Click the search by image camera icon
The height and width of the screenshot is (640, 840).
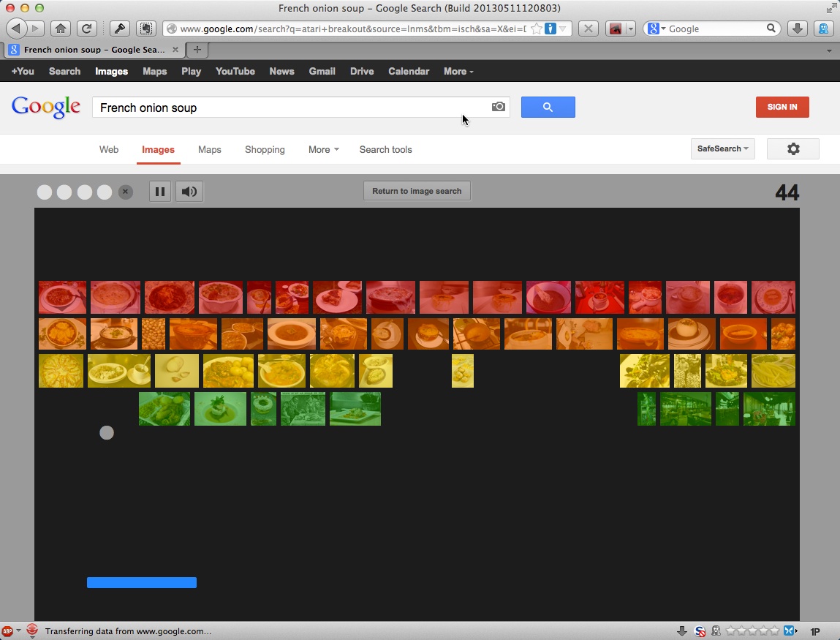pyautogui.click(x=498, y=107)
